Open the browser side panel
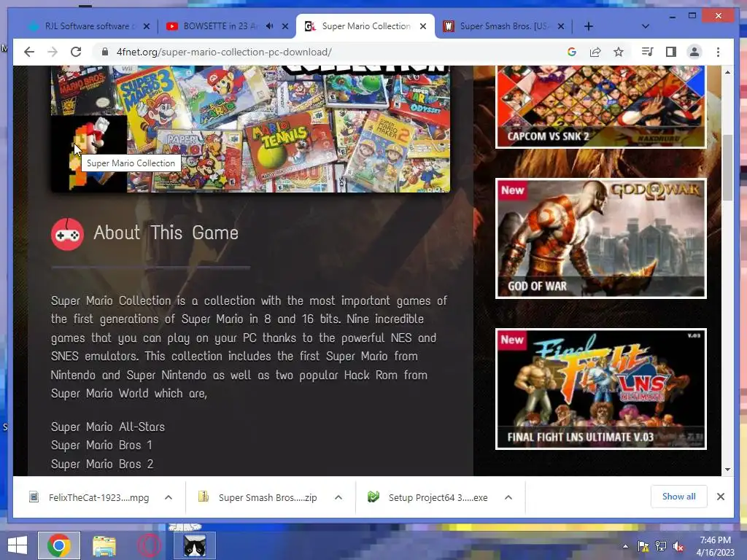 (671, 52)
